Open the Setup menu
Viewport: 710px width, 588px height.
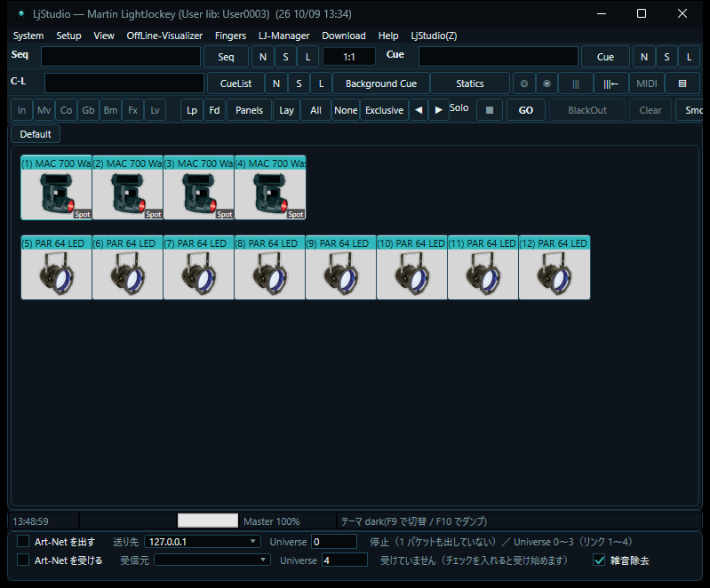[68, 36]
